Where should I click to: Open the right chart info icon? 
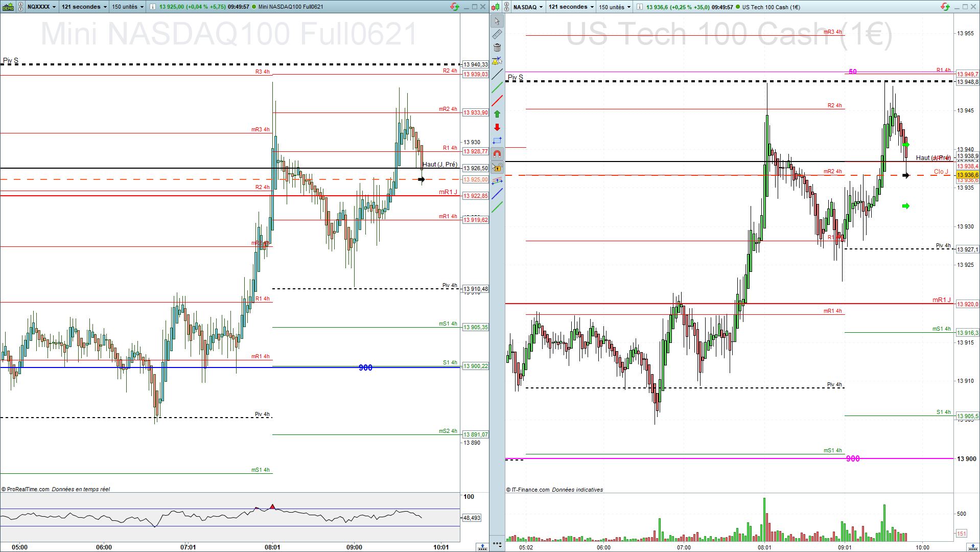coord(640,7)
